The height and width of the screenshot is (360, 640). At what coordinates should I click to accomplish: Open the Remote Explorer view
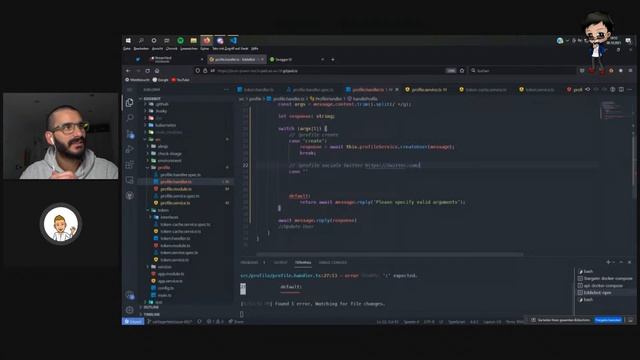pos(130,180)
